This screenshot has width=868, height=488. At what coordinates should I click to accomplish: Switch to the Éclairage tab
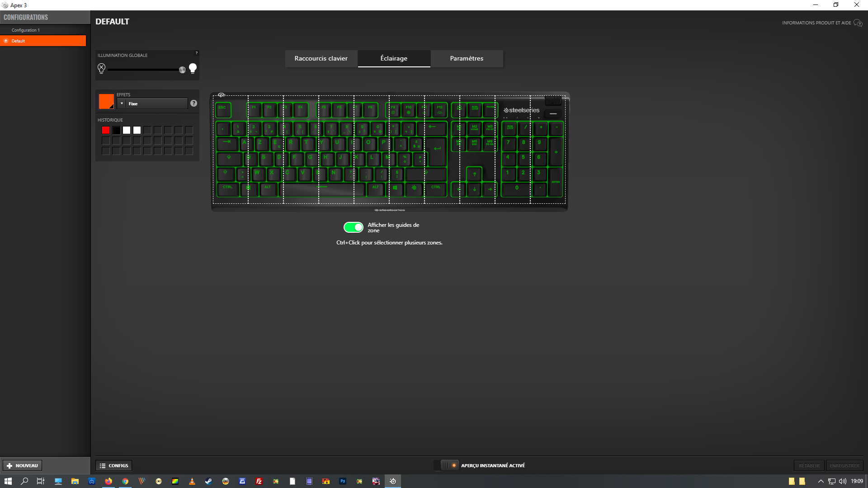click(x=394, y=58)
